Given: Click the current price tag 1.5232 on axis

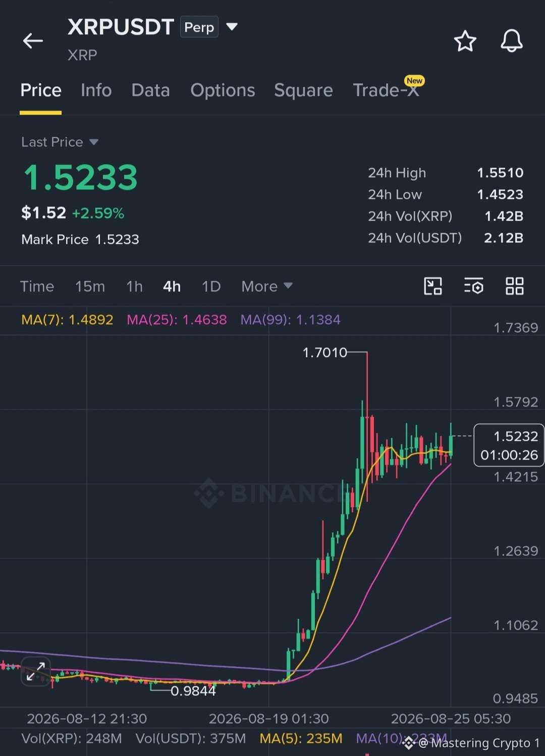Looking at the screenshot, I should tap(509, 445).
